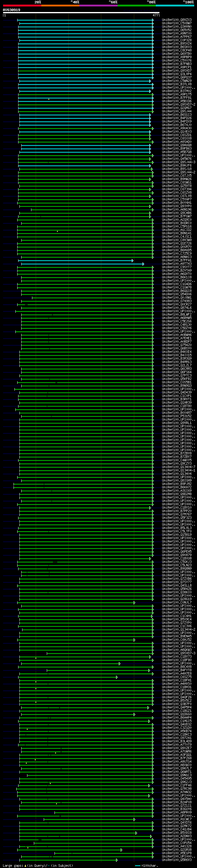Select the UniRef100_C5WN29 label

tap(176, 81)
